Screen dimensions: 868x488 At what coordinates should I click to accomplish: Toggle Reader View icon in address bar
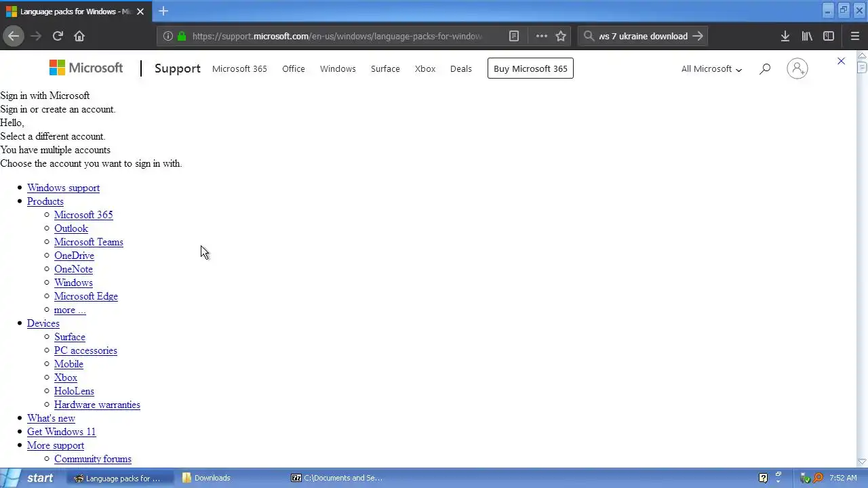pos(514,36)
